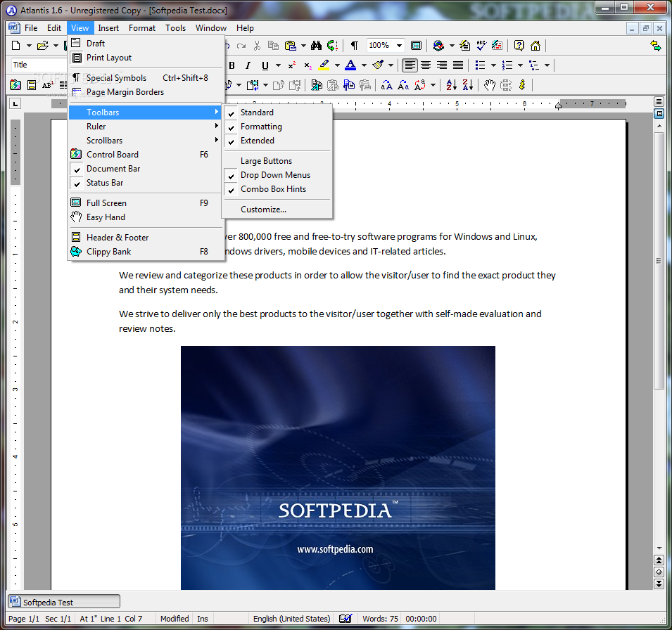This screenshot has height=630, width=672.
Task: Justify paragraph text
Action: point(458,65)
